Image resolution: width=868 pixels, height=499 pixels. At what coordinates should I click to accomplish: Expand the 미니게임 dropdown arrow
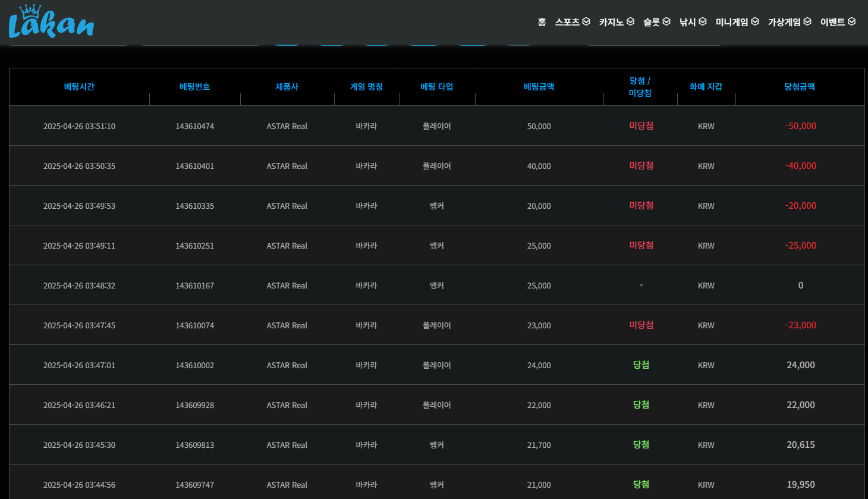[755, 22]
